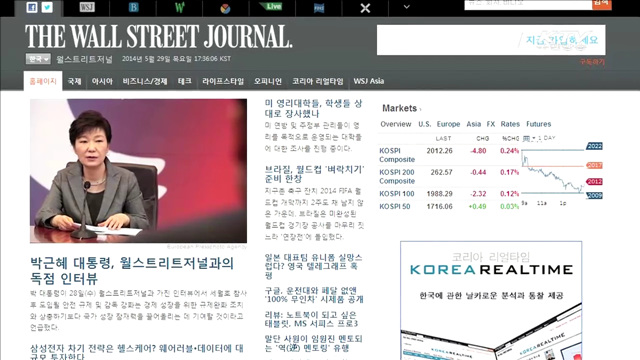The height and width of the screenshot is (360, 640).
Task: Open headline 삼성전자 차기 전략은 헬스케어
Action: (137, 352)
